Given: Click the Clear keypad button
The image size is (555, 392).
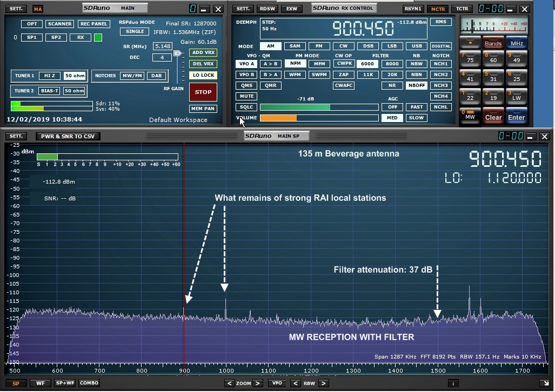Looking at the screenshot, I should [493, 116].
